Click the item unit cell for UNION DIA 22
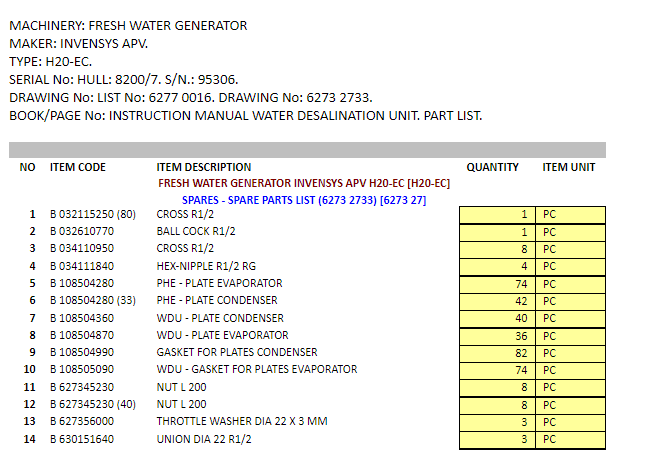 [x=571, y=439]
